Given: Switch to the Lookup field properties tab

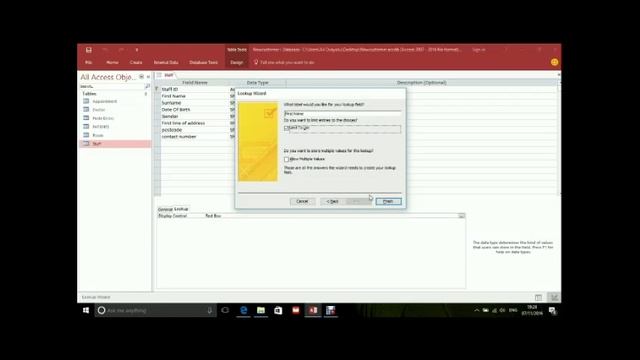Looking at the screenshot, I should 181,209.
